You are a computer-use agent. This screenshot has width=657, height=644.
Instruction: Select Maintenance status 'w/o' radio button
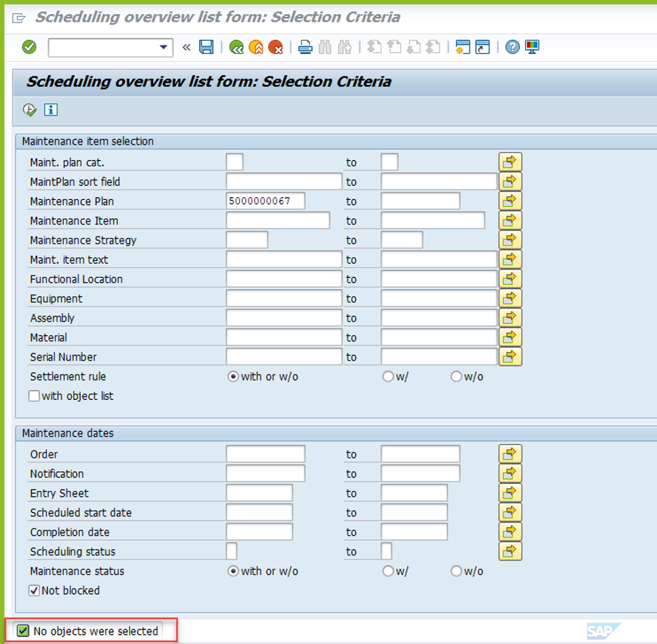tap(456, 571)
